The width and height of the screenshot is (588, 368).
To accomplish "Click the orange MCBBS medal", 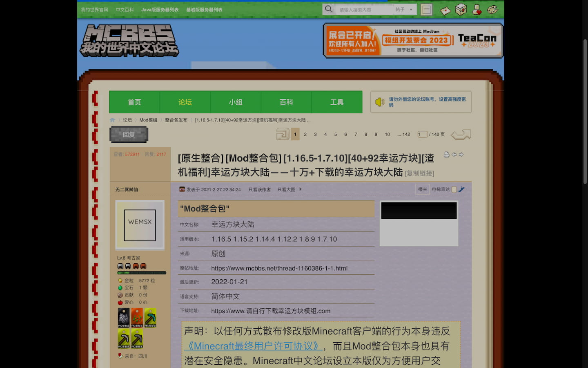I will 137,318.
